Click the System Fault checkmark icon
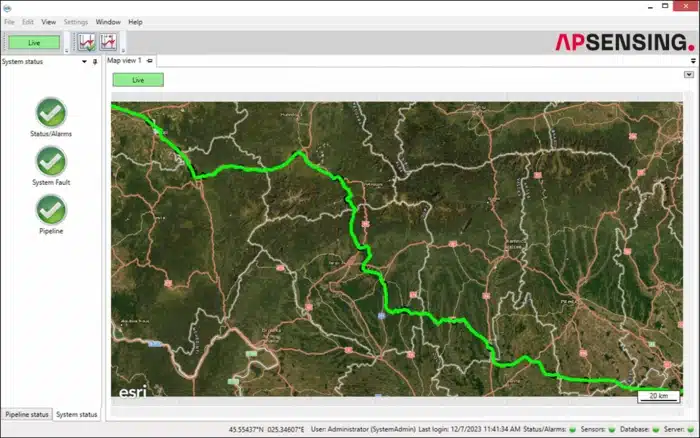This screenshot has width=700, height=438. [x=51, y=161]
